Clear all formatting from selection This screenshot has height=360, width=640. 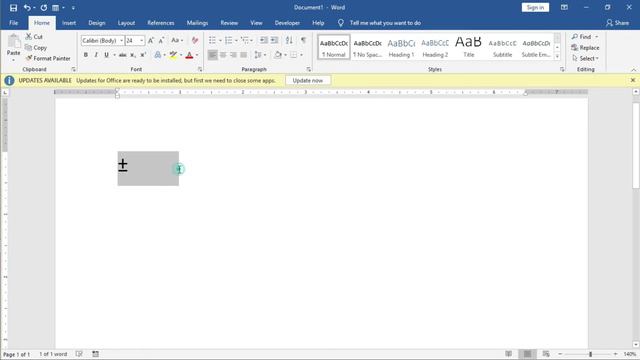(195, 40)
